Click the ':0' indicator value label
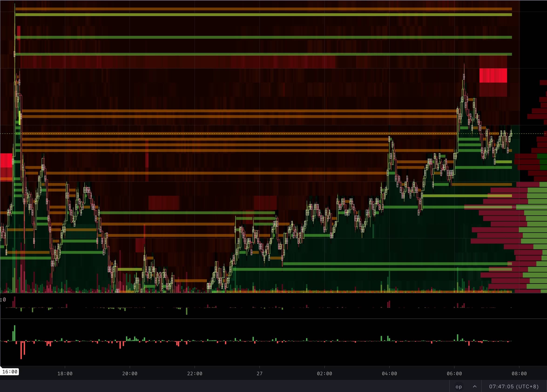Screen dimensions: 547x392 coord(3,300)
